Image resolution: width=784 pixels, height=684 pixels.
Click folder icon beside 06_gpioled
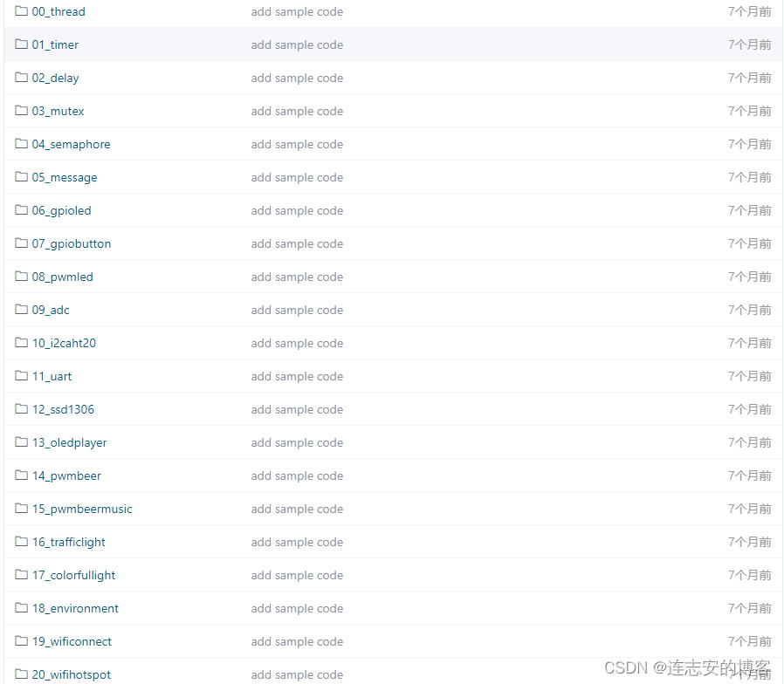pyautogui.click(x=21, y=210)
